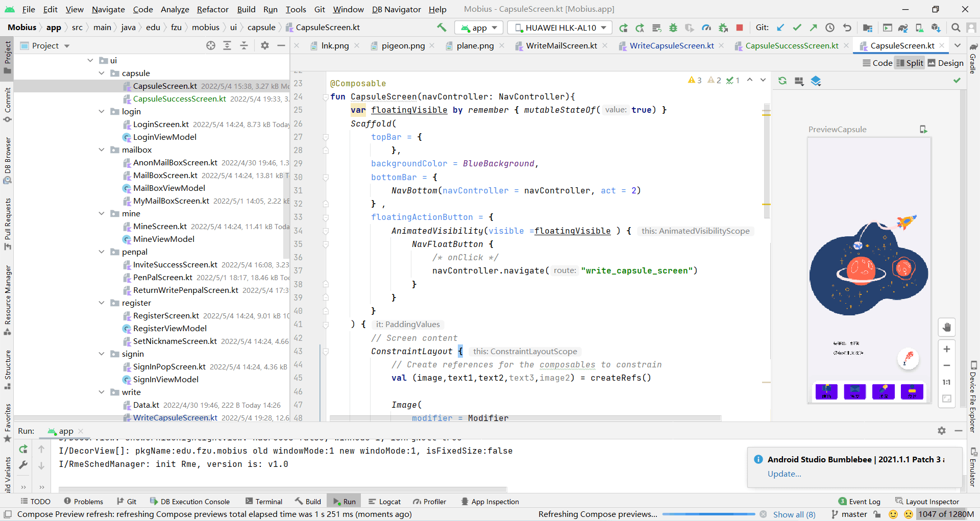Viewport: 980px width, 521px height.
Task: Open the DB Navigator menu
Action: coord(396,9)
